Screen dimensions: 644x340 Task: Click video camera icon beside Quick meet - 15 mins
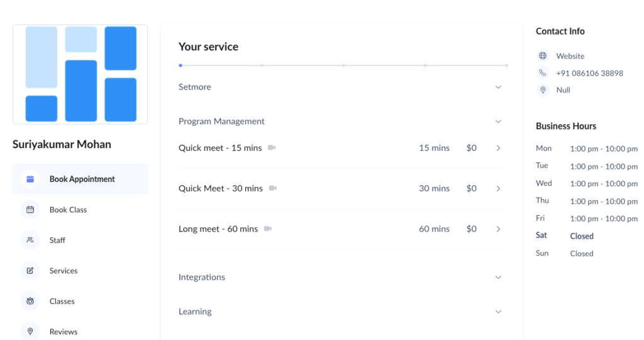pyautogui.click(x=272, y=147)
